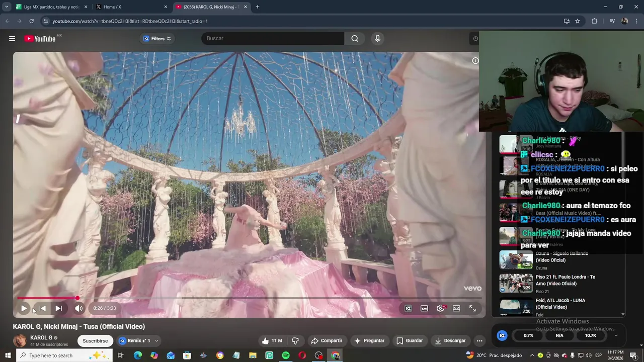Screen dimensions: 644x362
Task: Open the Remix button
Action: 134,341
